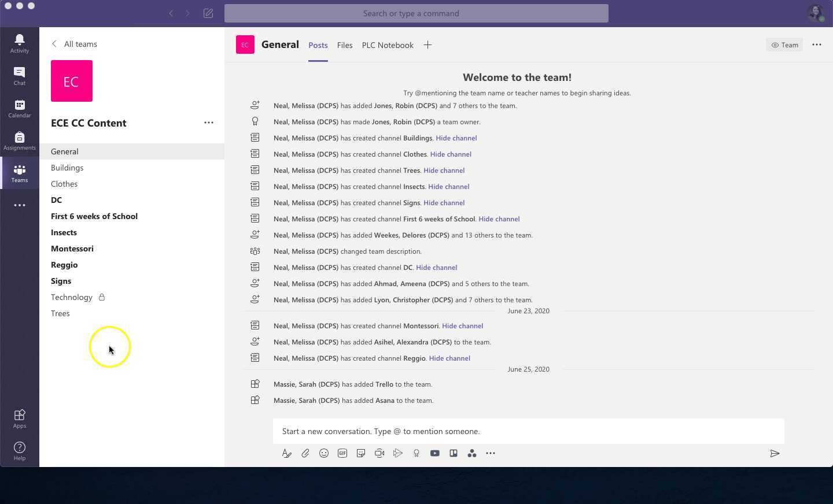This screenshot has height=504, width=833.
Task: Open the GIF picker
Action: pyautogui.click(x=342, y=453)
